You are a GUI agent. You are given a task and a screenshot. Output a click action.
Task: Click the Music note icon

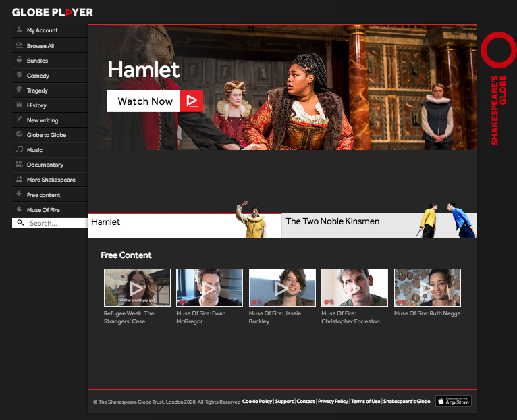click(x=20, y=149)
